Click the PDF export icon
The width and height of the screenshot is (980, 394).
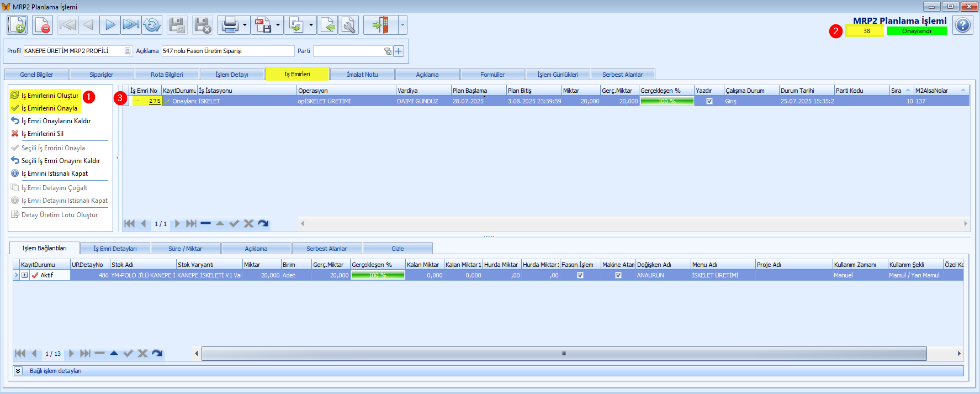[x=263, y=25]
